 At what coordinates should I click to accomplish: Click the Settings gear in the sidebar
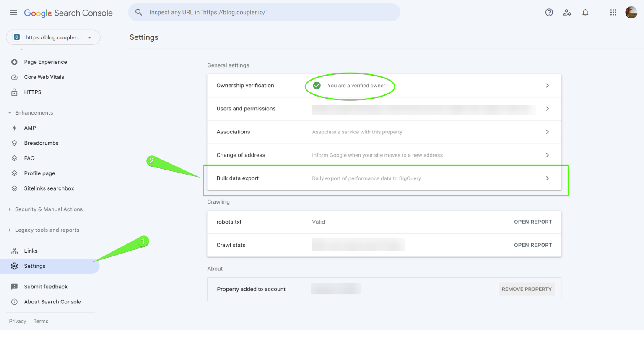(14, 266)
